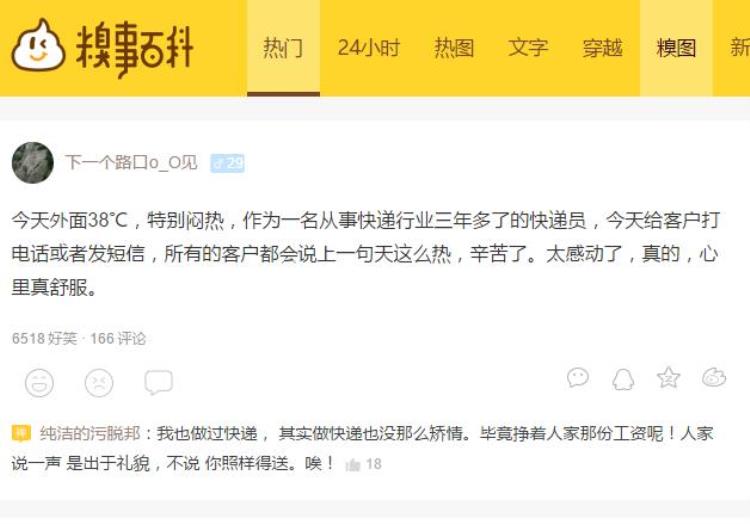Click the post text about 38℃ weather
750x524 pixels.
tap(366, 254)
